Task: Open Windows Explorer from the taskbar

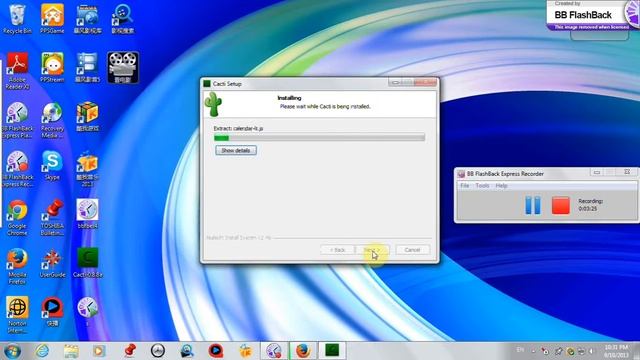Action: pos(71,351)
